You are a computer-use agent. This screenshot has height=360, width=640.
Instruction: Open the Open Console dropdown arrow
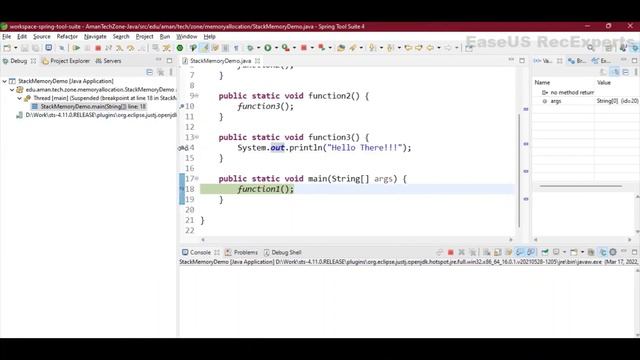click(582, 252)
